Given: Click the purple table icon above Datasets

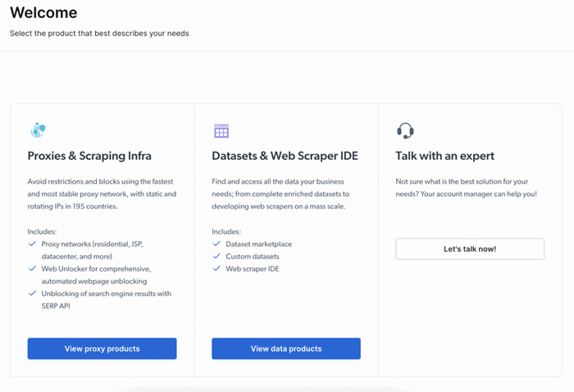Looking at the screenshot, I should pos(221,130).
